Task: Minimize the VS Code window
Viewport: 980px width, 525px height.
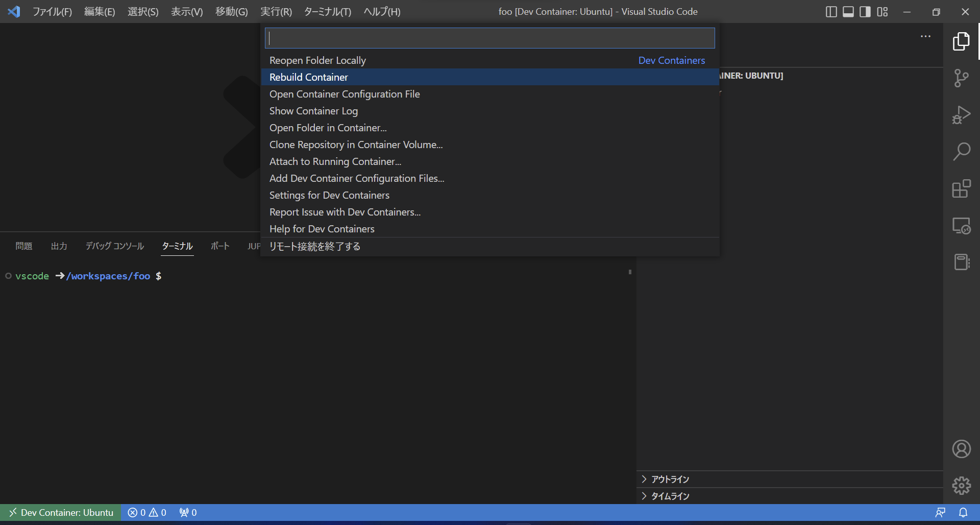Action: (906, 12)
